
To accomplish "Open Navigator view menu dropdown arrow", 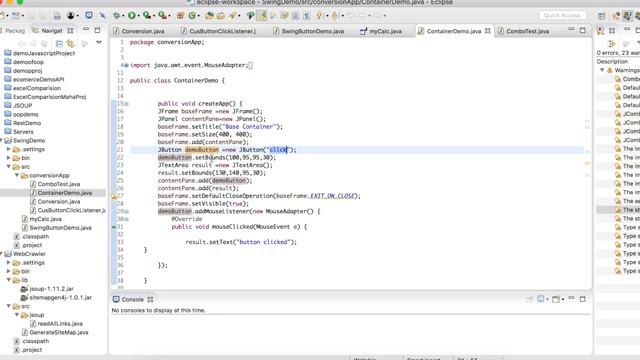I will (x=99, y=42).
